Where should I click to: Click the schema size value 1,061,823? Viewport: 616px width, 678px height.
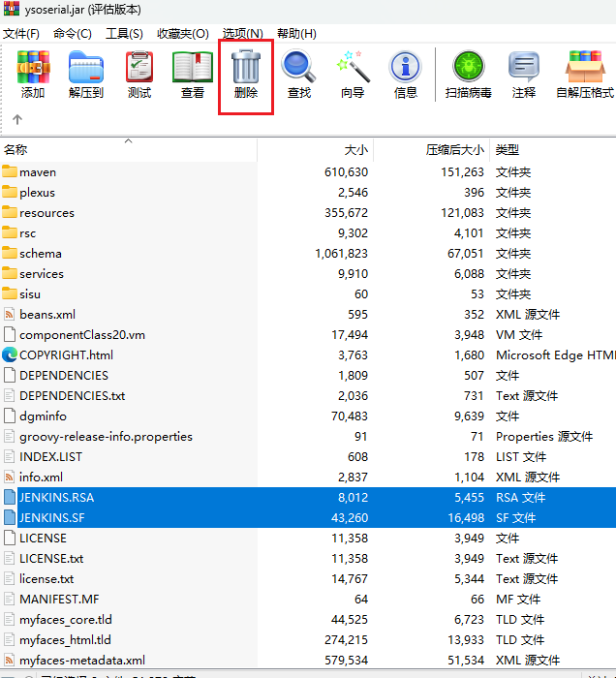pos(341,254)
